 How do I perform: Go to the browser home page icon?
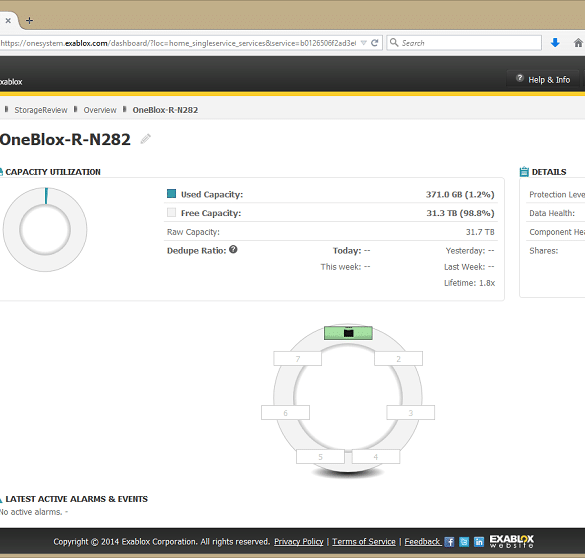tap(578, 43)
